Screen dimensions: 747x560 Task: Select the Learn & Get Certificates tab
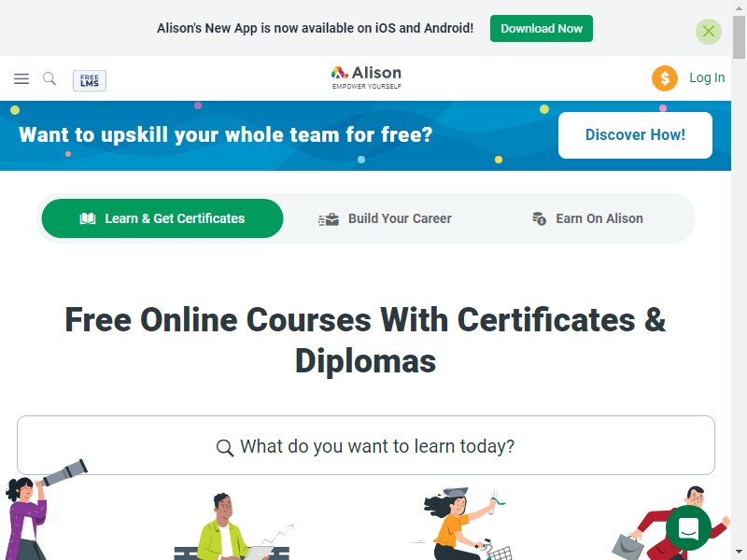click(x=162, y=218)
